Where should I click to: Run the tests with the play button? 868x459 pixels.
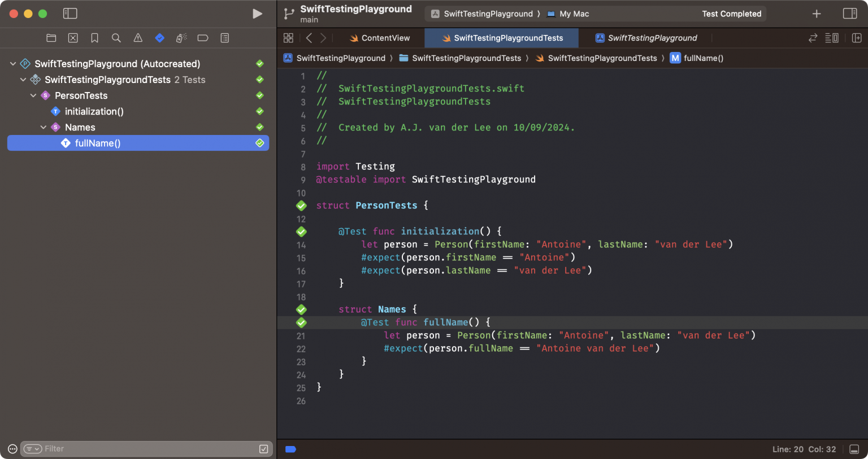tap(258, 14)
